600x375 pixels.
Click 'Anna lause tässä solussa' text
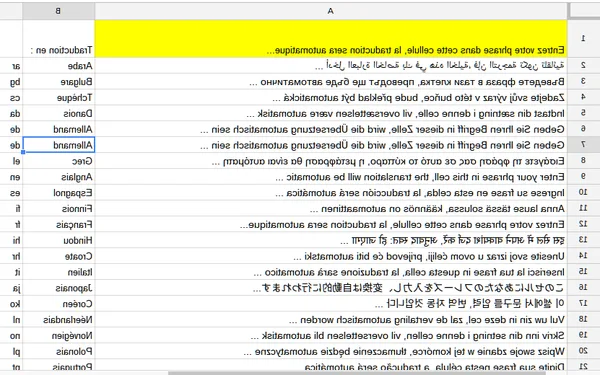point(504,209)
